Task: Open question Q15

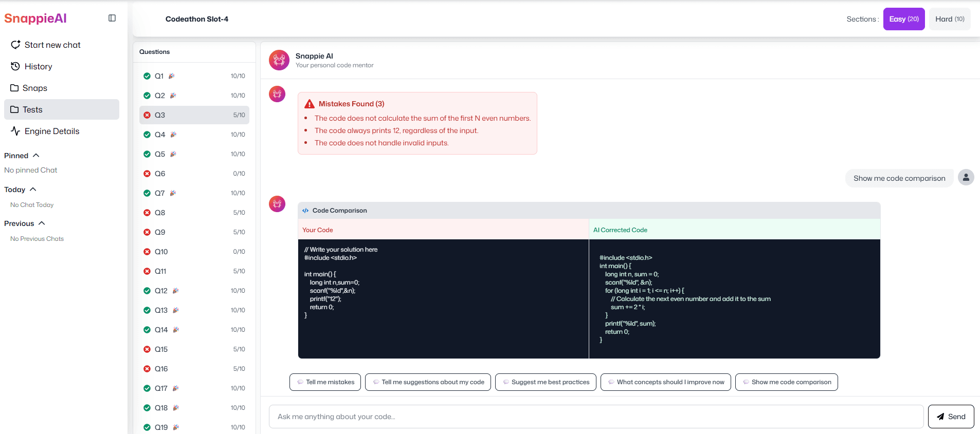Action: (x=194, y=349)
